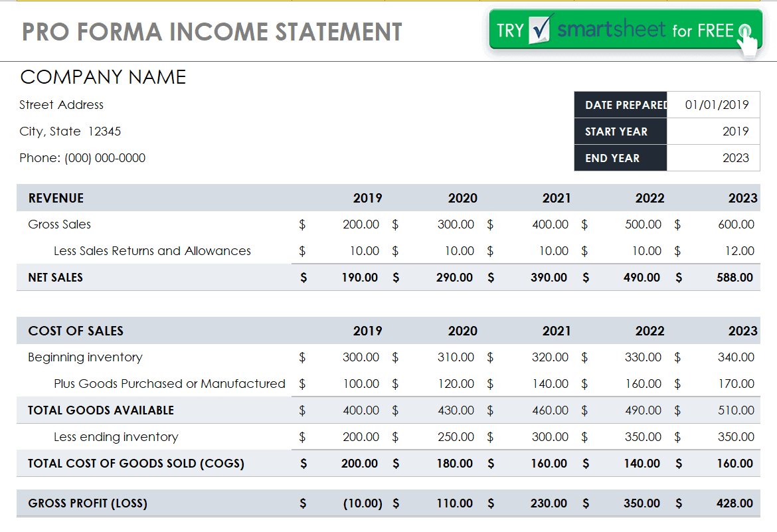
Task: Select the Start Year value cell
Action: 713,132
